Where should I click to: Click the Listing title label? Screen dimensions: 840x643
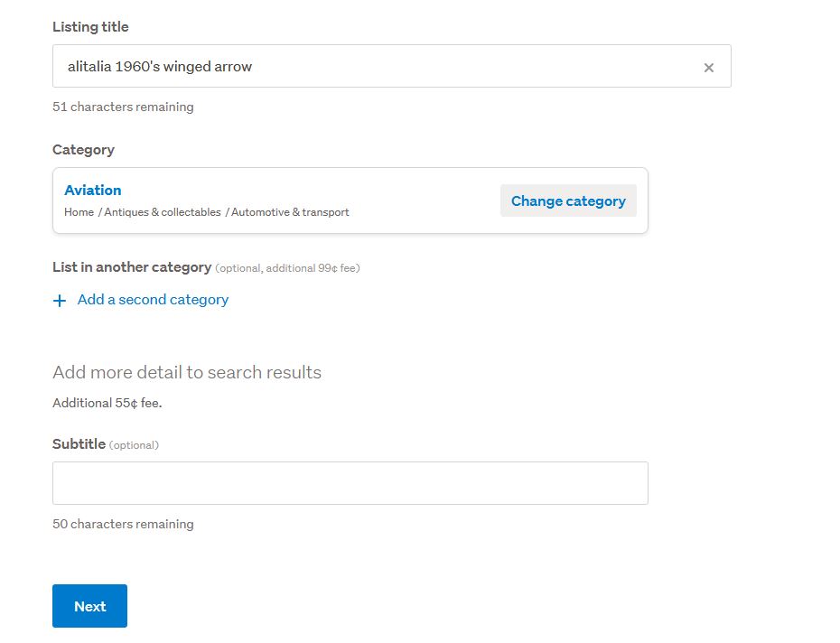90,27
